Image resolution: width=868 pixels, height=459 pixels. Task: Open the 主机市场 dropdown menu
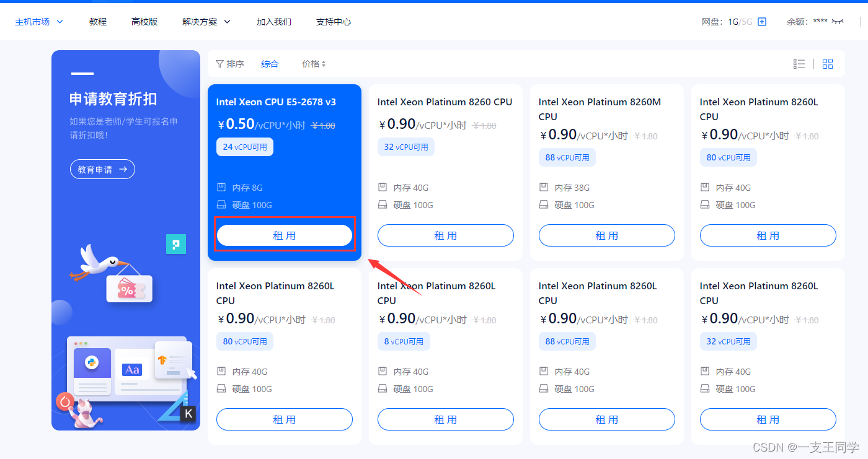39,22
